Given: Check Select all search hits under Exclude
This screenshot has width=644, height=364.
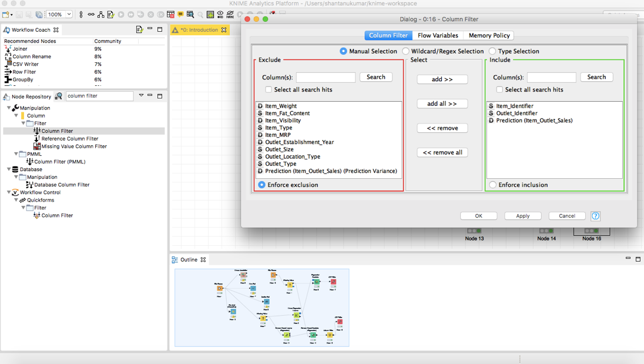Looking at the screenshot, I should click(269, 89).
